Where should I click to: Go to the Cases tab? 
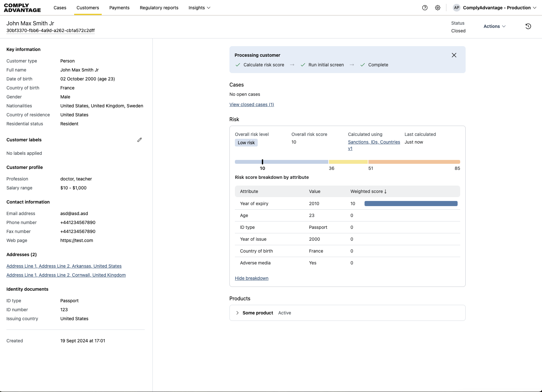point(60,8)
